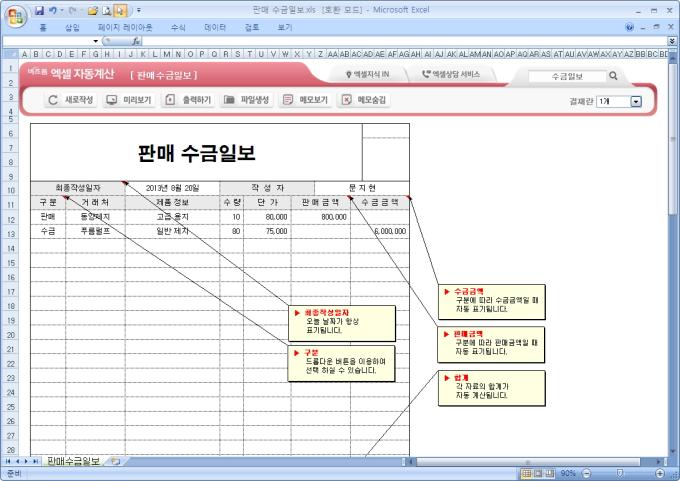Image resolution: width=680 pixels, height=481 pixels.
Task: Click the 미리보기 monitor icon
Action: tap(112, 100)
